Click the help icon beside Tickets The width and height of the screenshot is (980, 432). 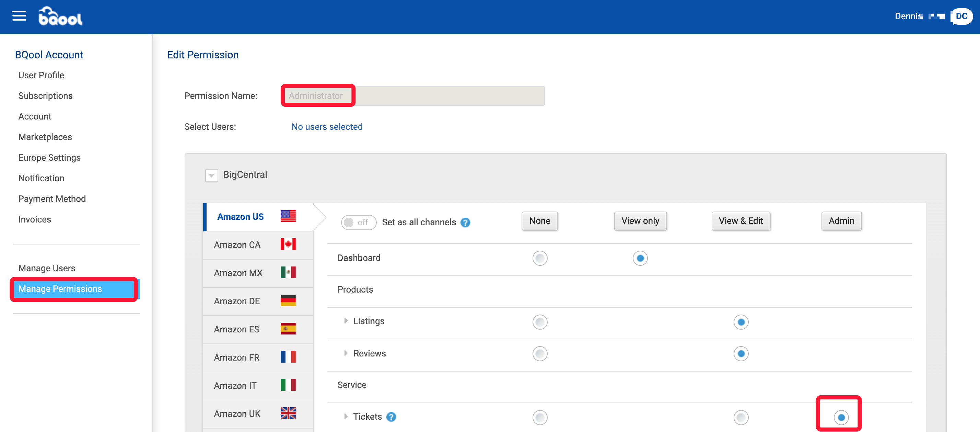[x=391, y=417]
